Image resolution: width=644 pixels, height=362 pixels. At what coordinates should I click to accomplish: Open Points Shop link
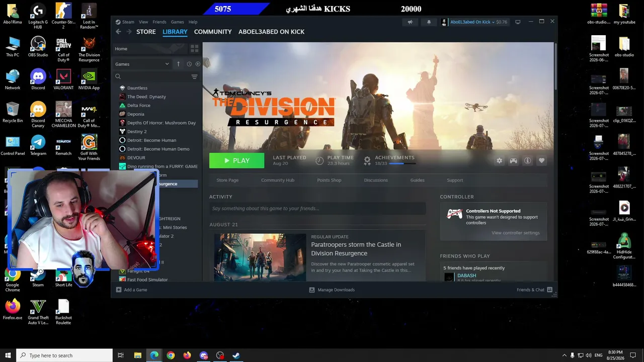[x=329, y=180]
